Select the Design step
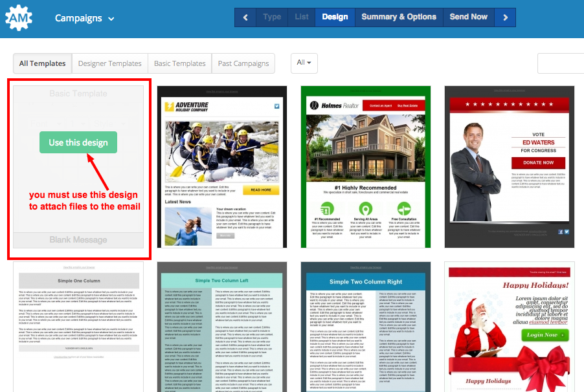The image size is (584, 392). 335,17
